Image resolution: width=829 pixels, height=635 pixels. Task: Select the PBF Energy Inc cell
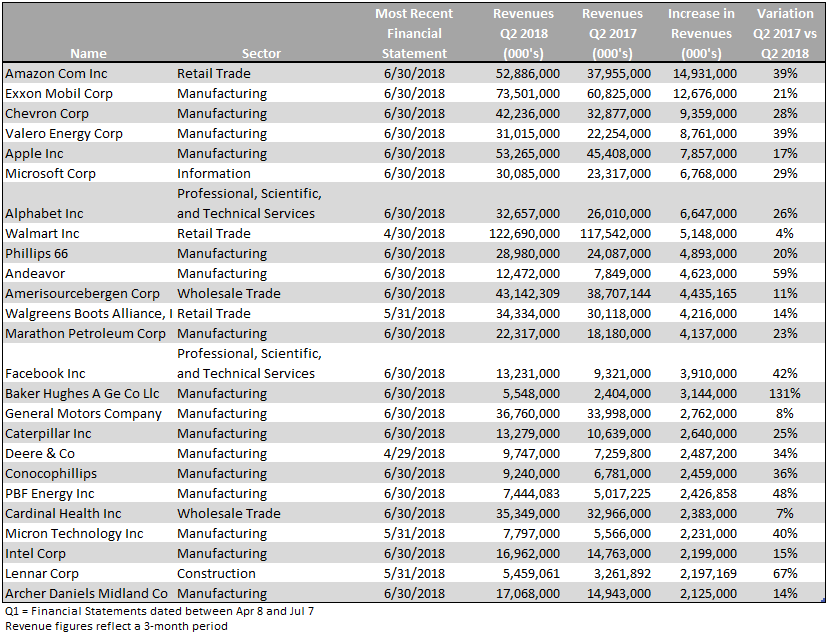point(50,494)
